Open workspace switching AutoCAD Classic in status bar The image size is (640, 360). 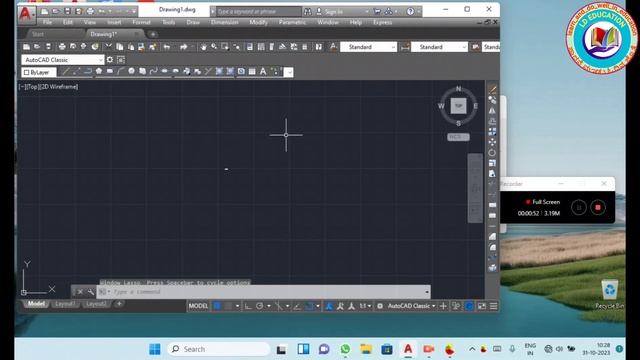[411, 306]
